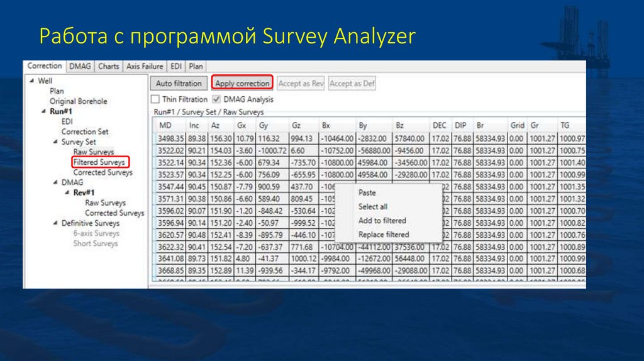Click the Apply correction button

[242, 84]
